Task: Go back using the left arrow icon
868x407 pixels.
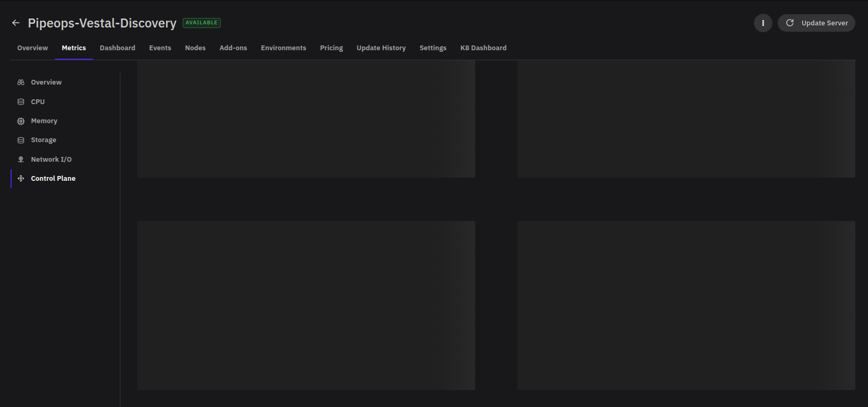Action: tap(16, 23)
